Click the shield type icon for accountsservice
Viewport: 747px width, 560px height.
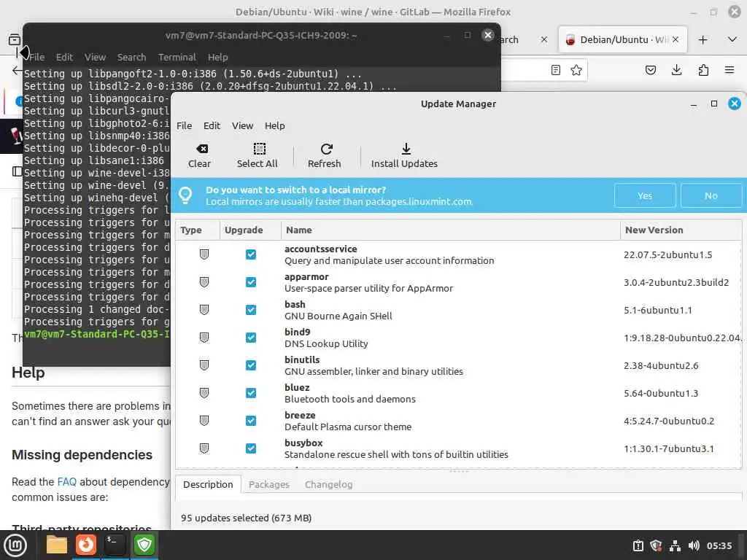204,254
